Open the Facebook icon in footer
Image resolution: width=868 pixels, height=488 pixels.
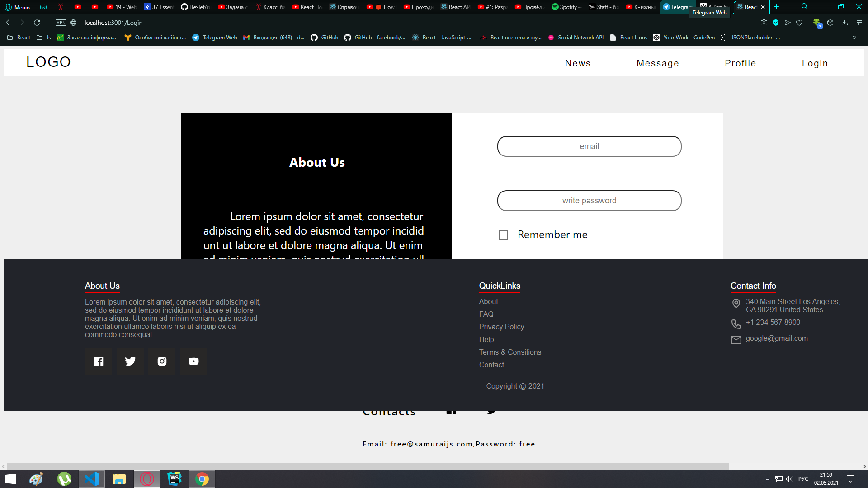(x=99, y=361)
